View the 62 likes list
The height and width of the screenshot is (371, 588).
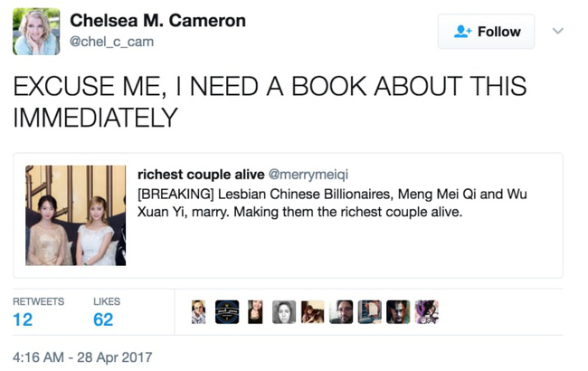[x=103, y=319]
